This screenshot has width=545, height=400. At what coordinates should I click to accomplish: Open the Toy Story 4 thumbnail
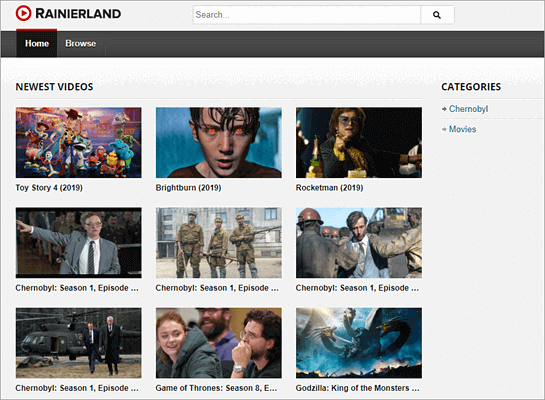(79, 142)
